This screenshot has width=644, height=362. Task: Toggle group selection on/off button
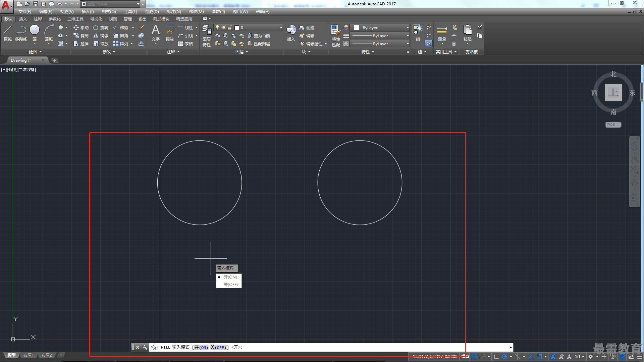(x=429, y=44)
